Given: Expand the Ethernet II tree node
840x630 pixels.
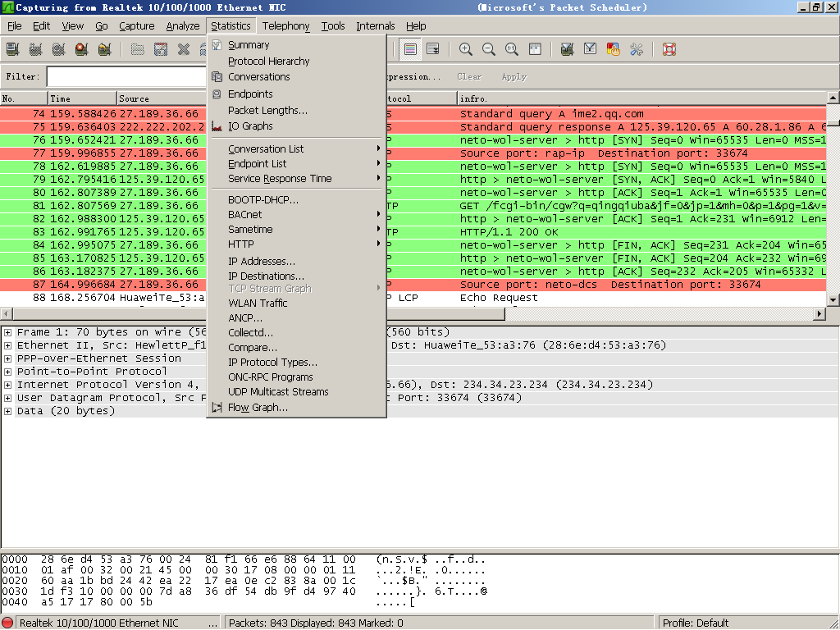Looking at the screenshot, I should pos(7,345).
